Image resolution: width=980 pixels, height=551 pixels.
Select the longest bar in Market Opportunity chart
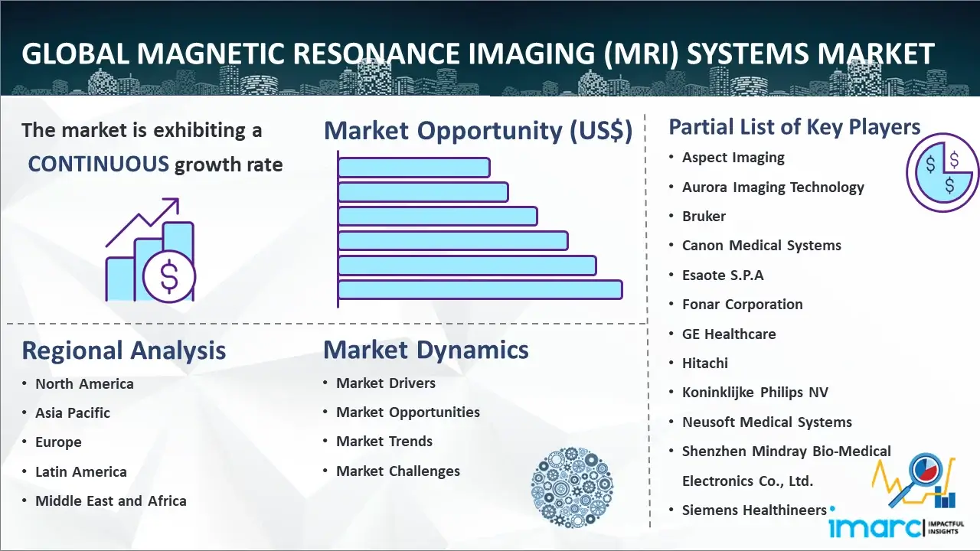[x=480, y=289]
